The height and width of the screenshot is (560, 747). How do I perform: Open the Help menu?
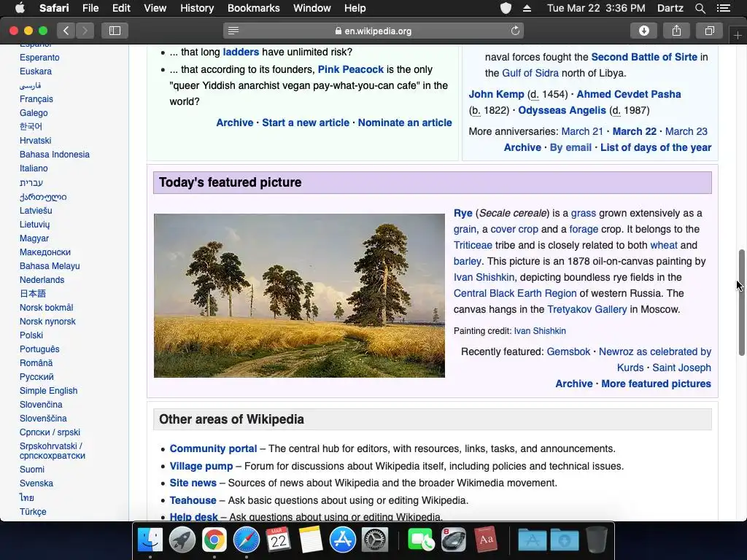tap(355, 8)
